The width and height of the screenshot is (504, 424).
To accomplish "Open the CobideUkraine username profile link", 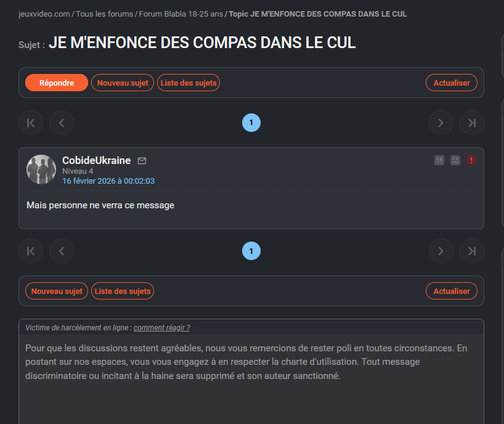I will 97,160.
